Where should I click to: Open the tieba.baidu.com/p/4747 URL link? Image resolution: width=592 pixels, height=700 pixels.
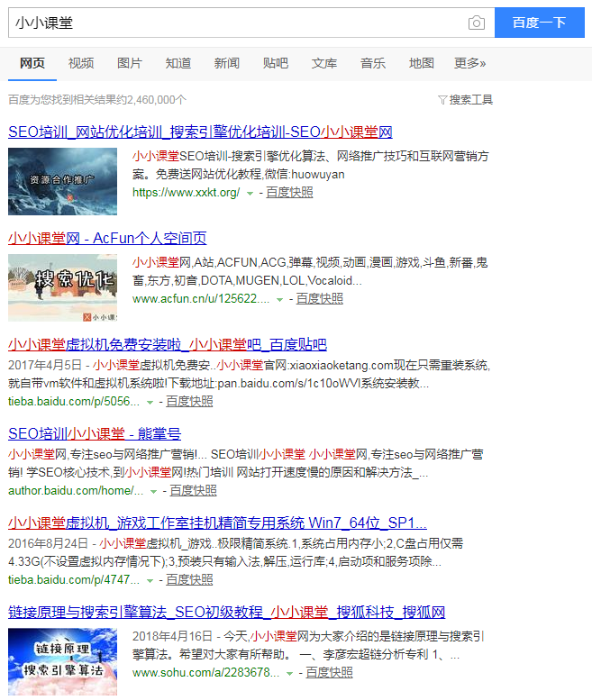tap(74, 580)
